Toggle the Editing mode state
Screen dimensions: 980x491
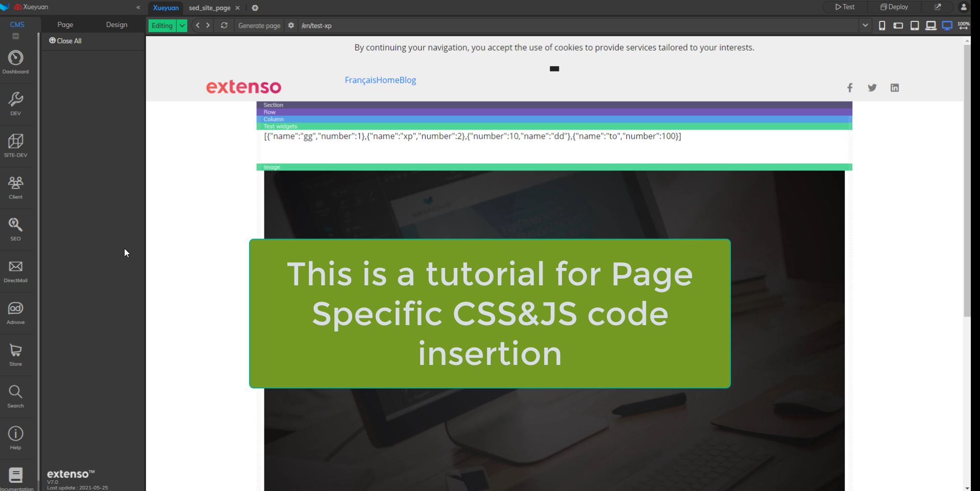[161, 26]
